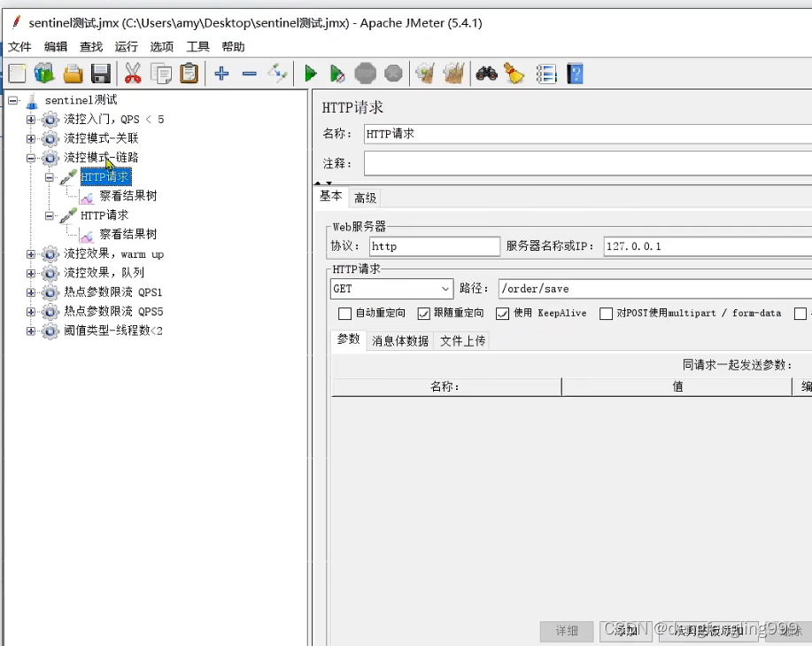Switch to the 消息体数据 tab
812x646 pixels.
400,341
